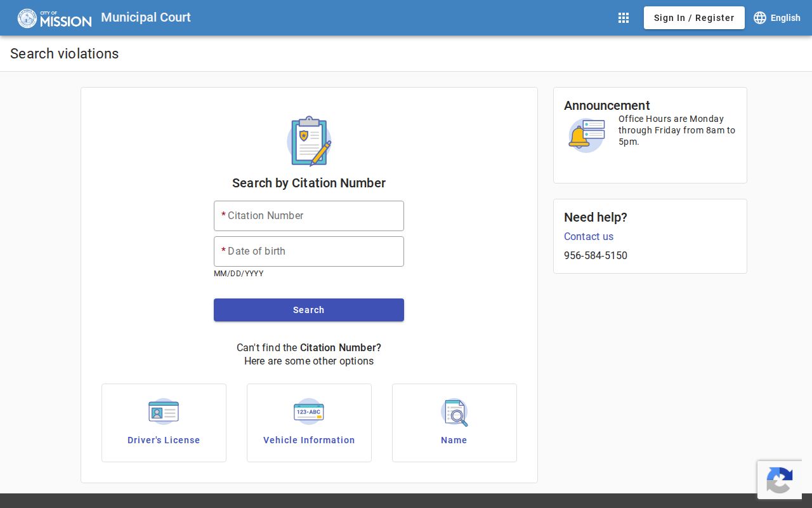Click the Can't find the Citation Number text
The height and width of the screenshot is (508, 812).
tap(309, 347)
